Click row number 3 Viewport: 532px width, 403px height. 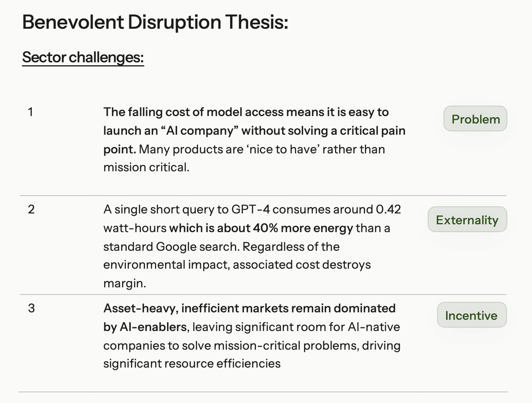point(32,308)
